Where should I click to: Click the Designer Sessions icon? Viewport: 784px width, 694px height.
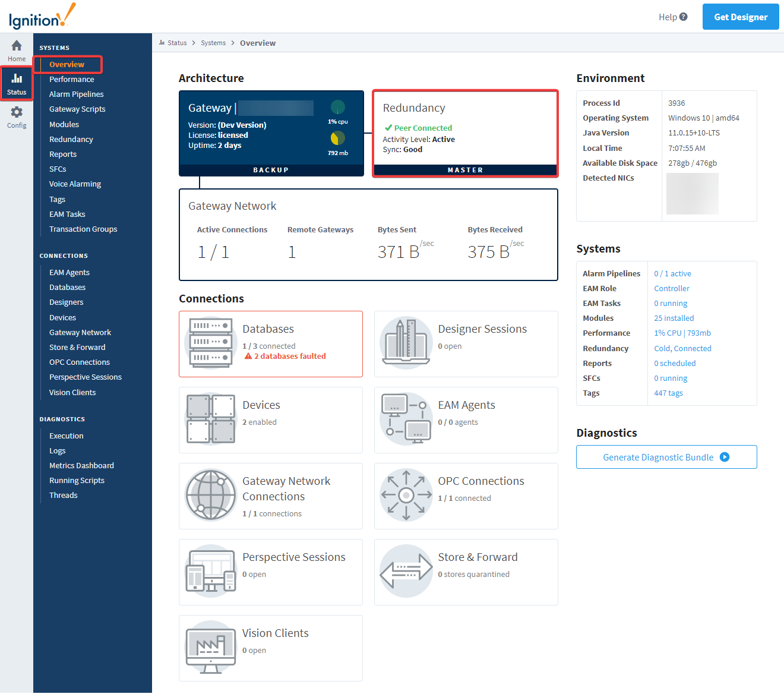tap(406, 343)
